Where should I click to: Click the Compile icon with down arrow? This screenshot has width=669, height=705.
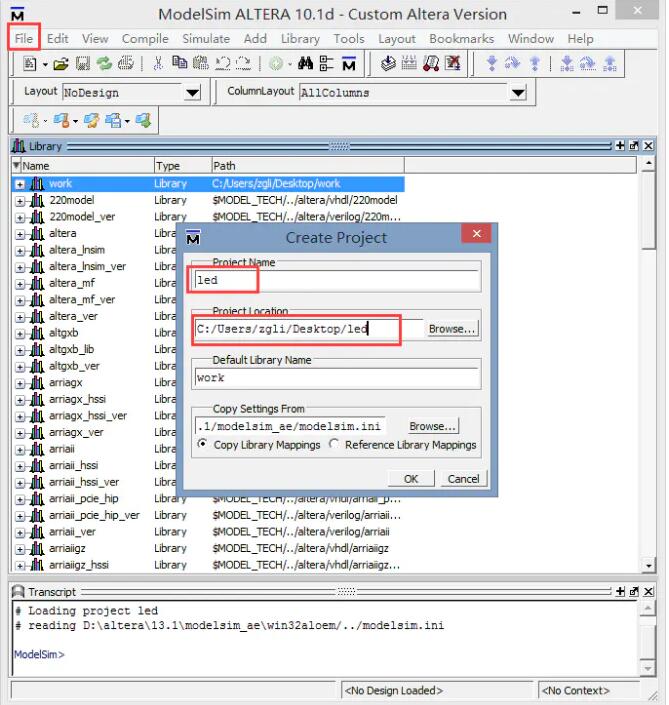pyautogui.click(x=388, y=63)
